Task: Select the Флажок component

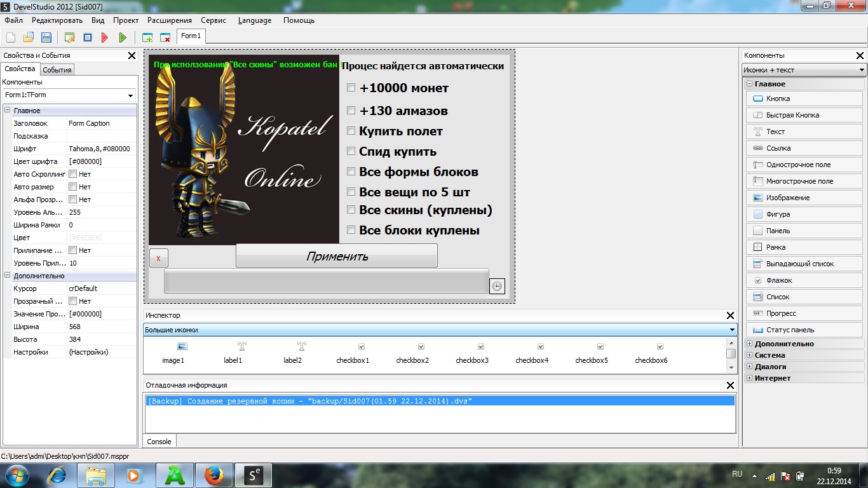Action: point(804,280)
